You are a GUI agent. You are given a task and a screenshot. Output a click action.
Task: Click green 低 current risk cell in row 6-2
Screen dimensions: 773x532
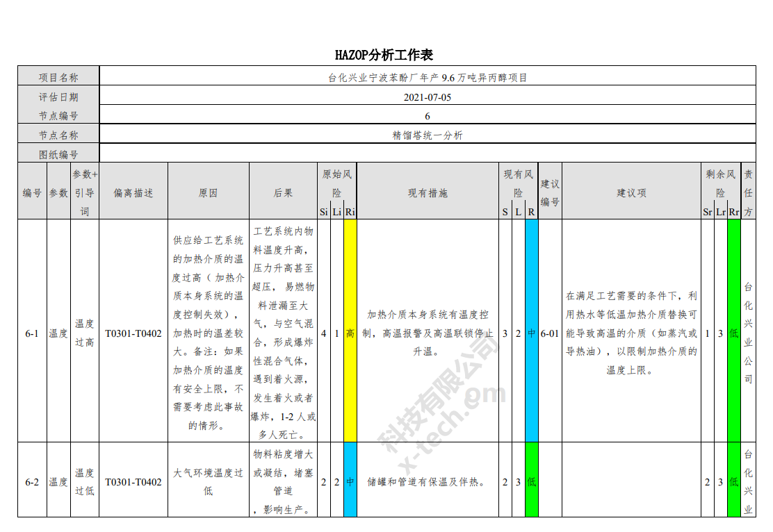(531, 480)
